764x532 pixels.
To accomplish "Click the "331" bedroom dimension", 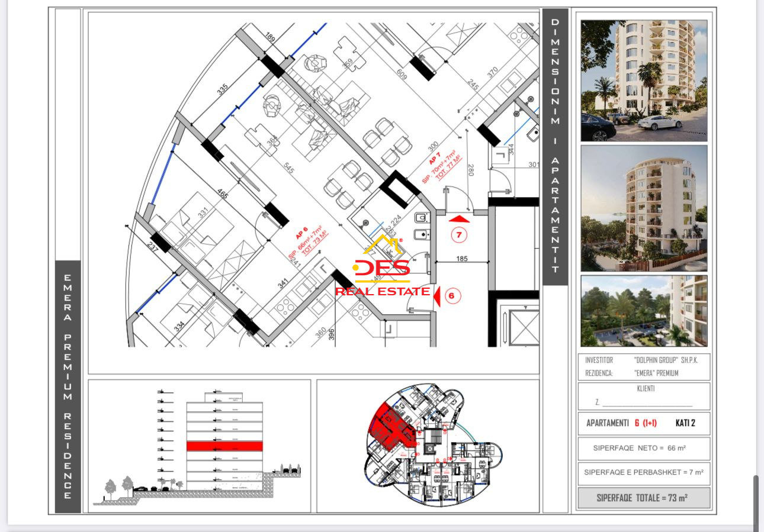I will (202, 211).
